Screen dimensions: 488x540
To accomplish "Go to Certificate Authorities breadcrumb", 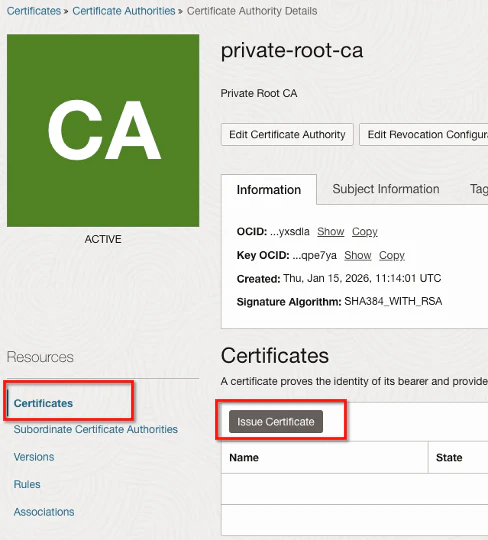I will [x=124, y=11].
